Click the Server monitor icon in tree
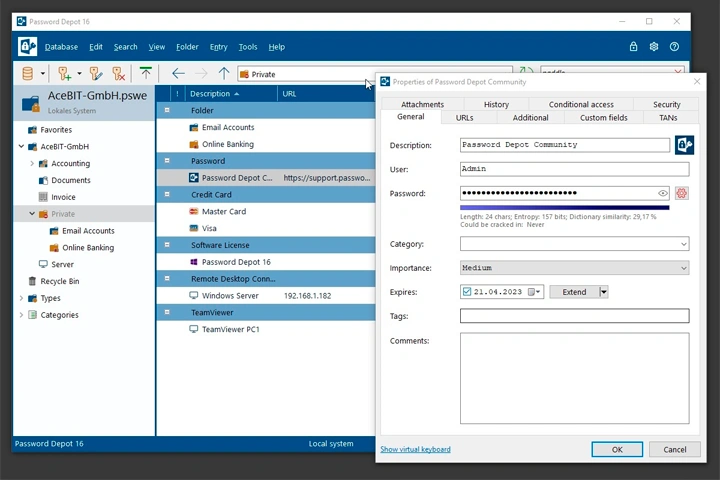 tap(43, 264)
